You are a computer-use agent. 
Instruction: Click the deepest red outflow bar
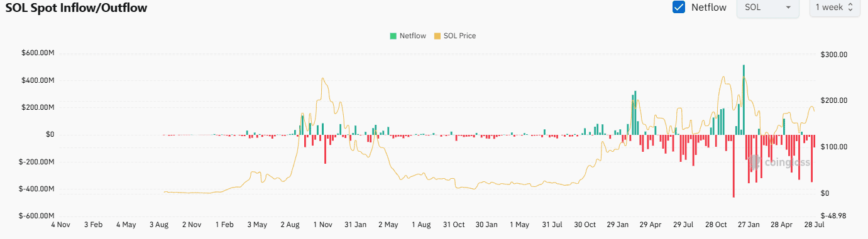[733, 166]
